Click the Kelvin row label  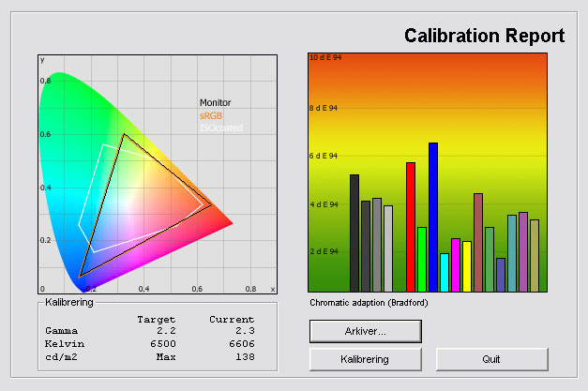(65, 344)
